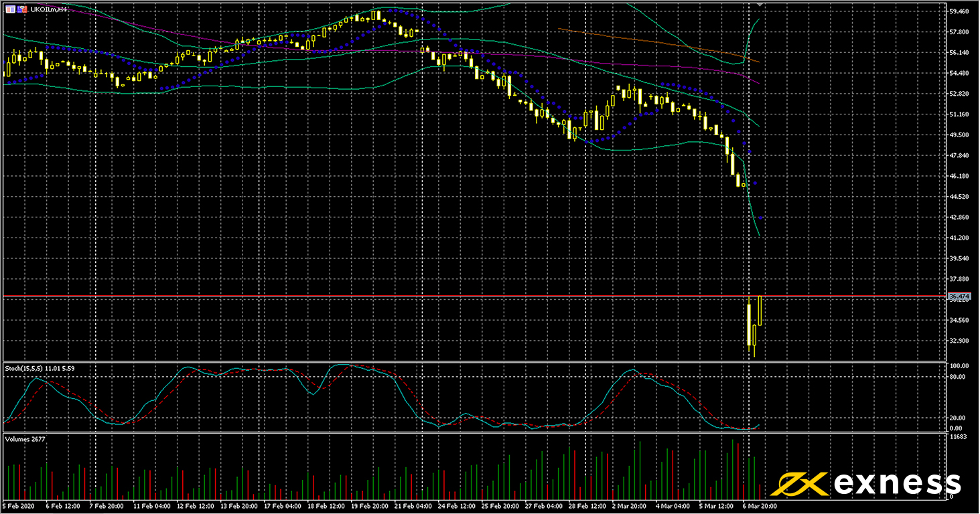Viewport: 980px width, 514px height.
Task: Click the blue-red trade icon beside UKOILm
Action: [22, 9]
